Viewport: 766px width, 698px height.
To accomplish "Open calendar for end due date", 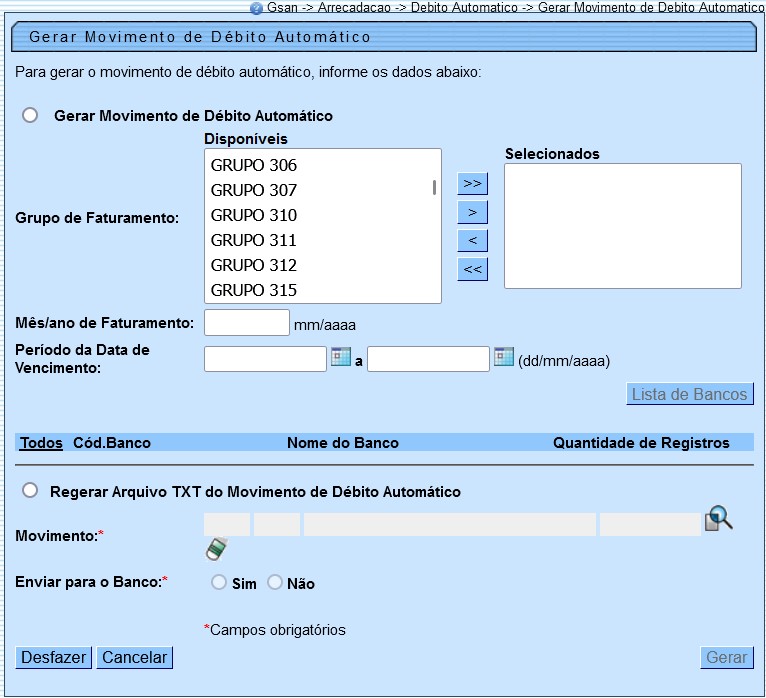I will (504, 358).
